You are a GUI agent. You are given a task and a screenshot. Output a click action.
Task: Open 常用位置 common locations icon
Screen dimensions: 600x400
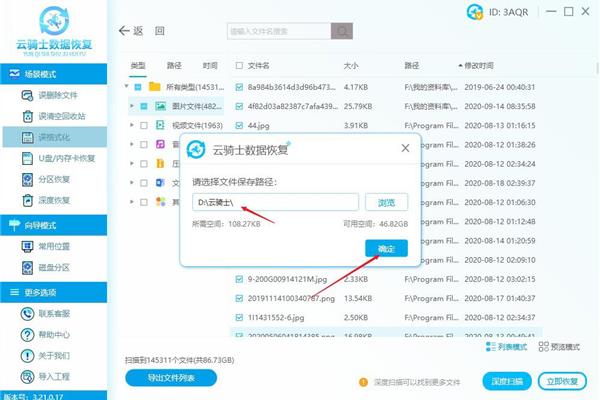[x=28, y=247]
